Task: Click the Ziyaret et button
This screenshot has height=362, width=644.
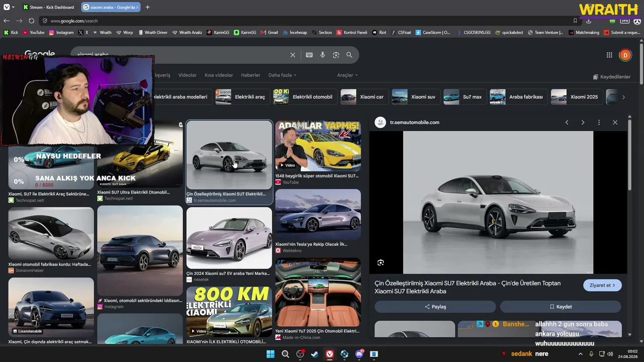Action: [x=602, y=285]
